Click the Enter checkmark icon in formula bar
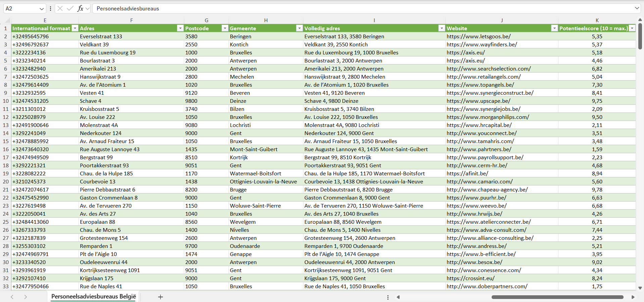Screen dimensions: 644x302 [70, 8]
